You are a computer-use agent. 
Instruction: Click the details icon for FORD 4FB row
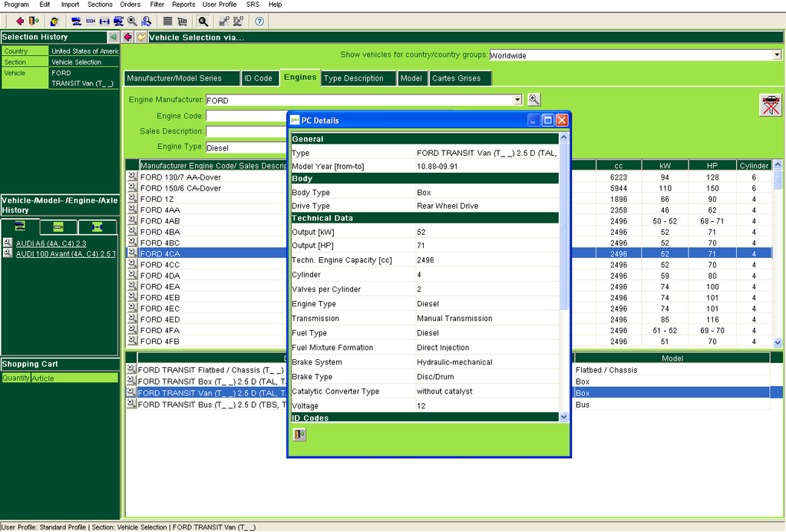click(132, 340)
